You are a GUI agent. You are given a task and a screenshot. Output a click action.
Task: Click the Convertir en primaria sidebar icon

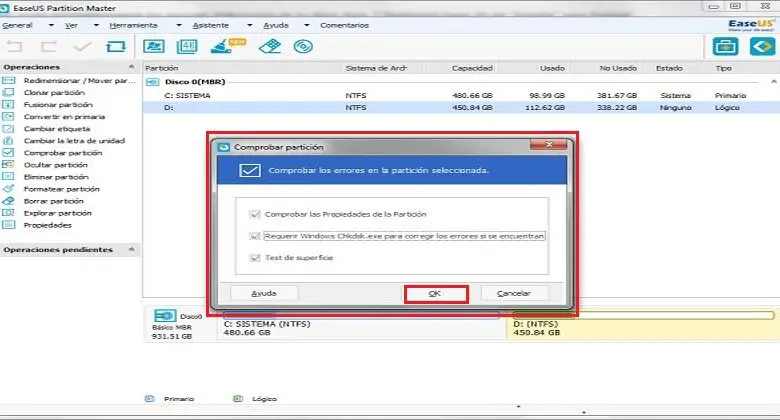(8, 116)
